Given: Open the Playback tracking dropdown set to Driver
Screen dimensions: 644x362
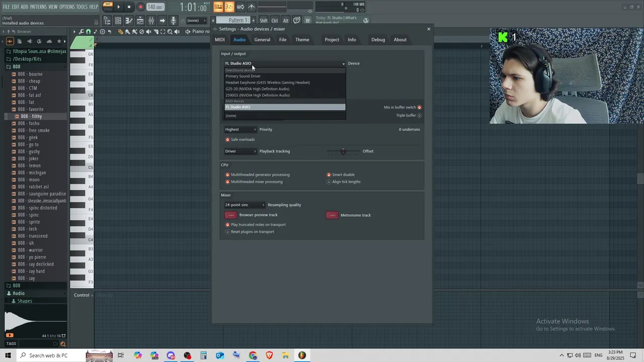Looking at the screenshot, I should tap(240, 151).
